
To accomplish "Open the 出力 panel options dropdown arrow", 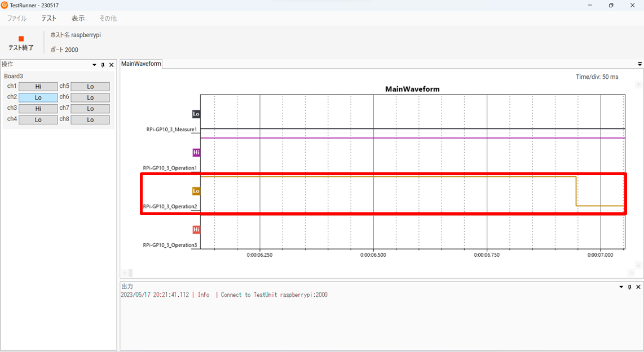I will click(621, 287).
